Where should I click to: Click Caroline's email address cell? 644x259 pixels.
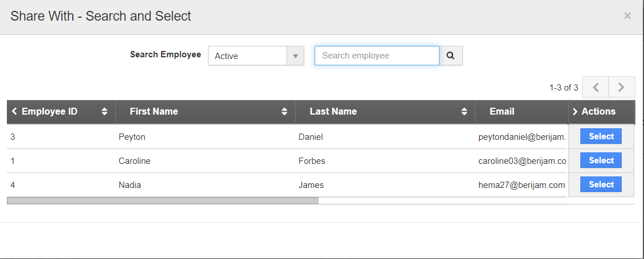pos(522,161)
